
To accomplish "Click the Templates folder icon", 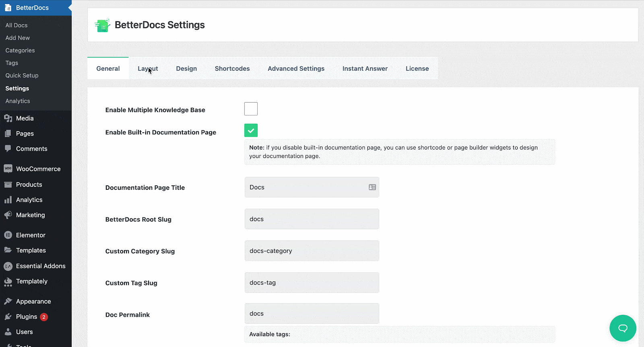I will pyautogui.click(x=8, y=250).
